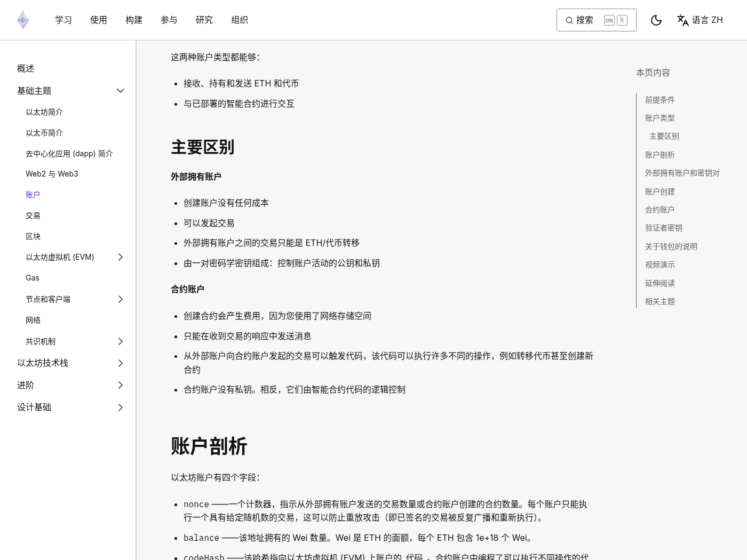Jump to 相关主题 in page contents
This screenshot has width=747, height=560.
coord(660,301)
